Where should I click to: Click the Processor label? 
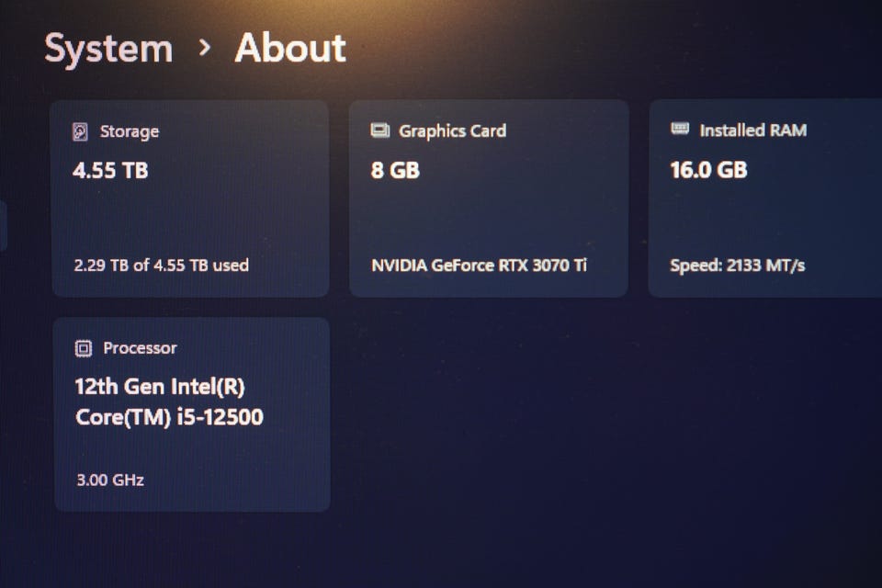140,348
